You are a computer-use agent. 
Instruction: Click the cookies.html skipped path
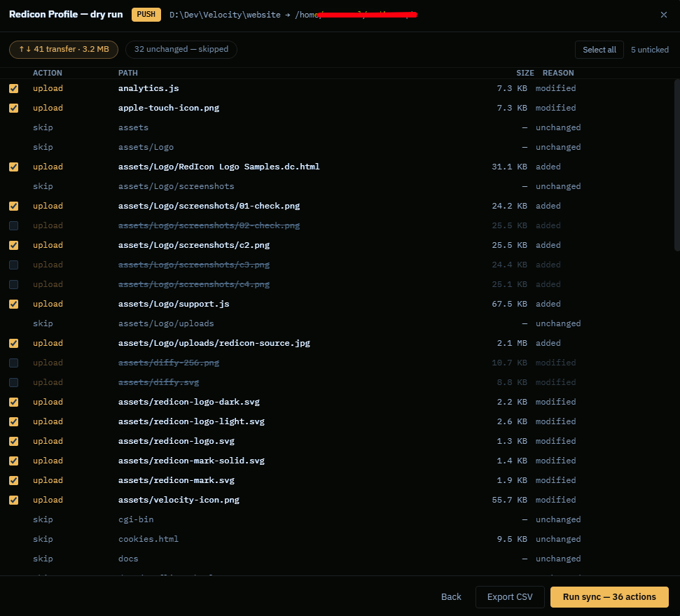148,539
